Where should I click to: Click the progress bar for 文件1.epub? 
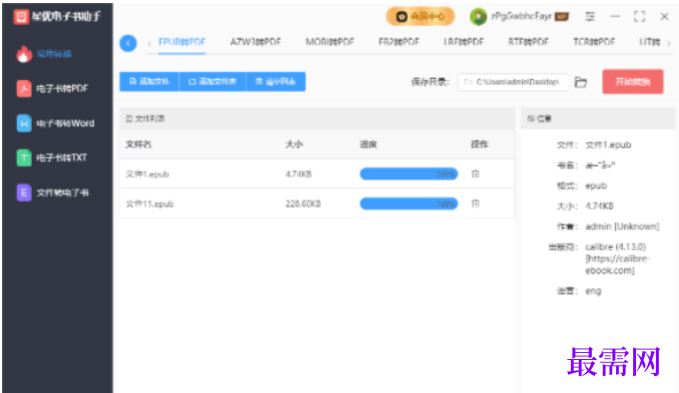point(409,174)
